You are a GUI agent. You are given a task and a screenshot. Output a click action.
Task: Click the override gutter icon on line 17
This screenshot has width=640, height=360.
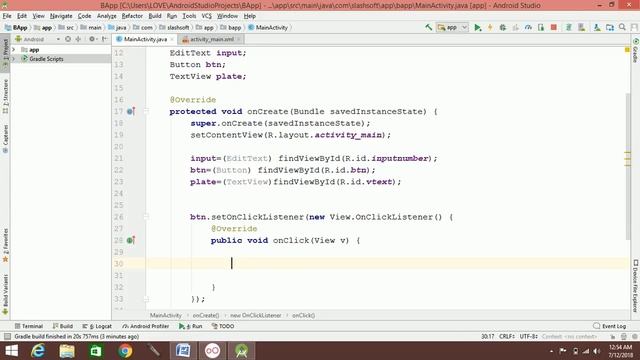(131, 111)
